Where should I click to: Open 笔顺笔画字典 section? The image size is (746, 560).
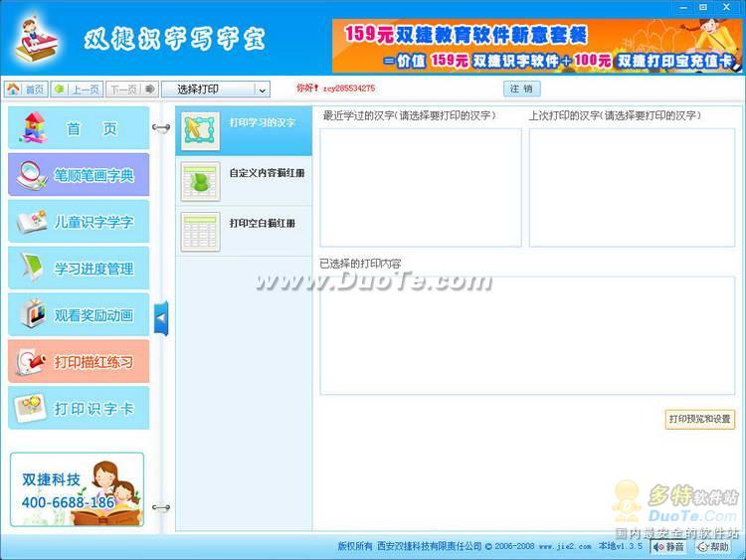point(79,175)
